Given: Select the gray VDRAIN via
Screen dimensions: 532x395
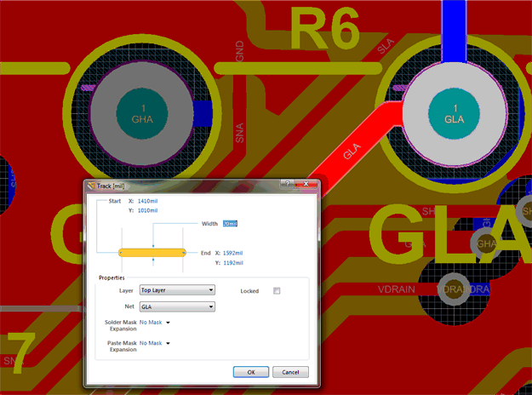Looking at the screenshot, I should pyautogui.click(x=454, y=290).
